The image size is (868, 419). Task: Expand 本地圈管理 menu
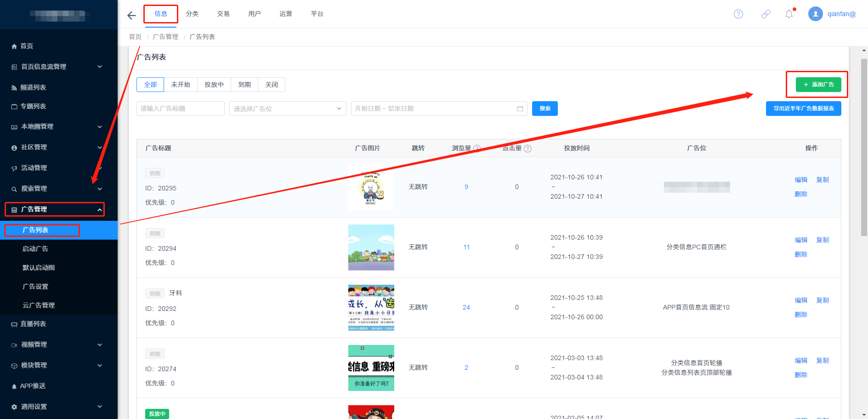(x=59, y=126)
